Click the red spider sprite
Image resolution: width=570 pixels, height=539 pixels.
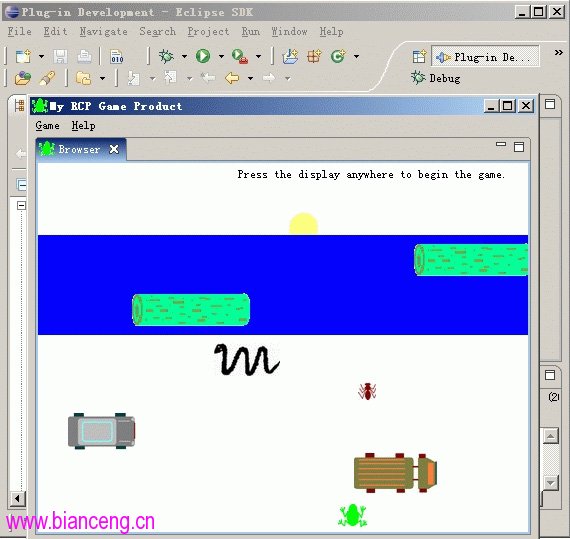[367, 391]
